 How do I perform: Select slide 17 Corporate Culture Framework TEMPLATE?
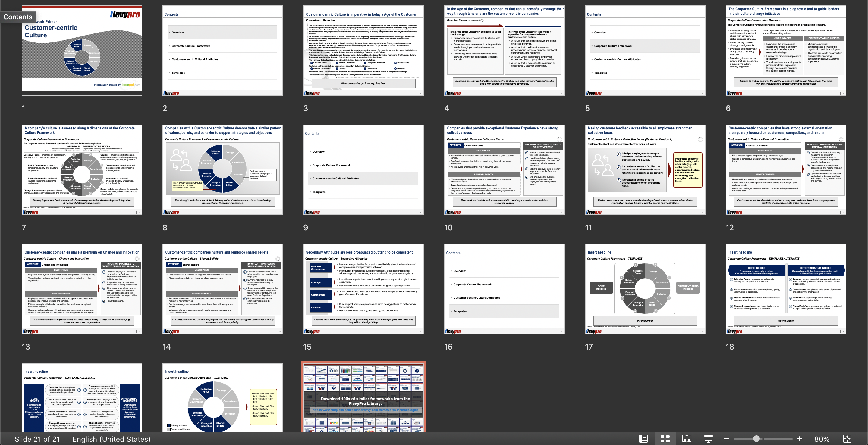pos(645,289)
